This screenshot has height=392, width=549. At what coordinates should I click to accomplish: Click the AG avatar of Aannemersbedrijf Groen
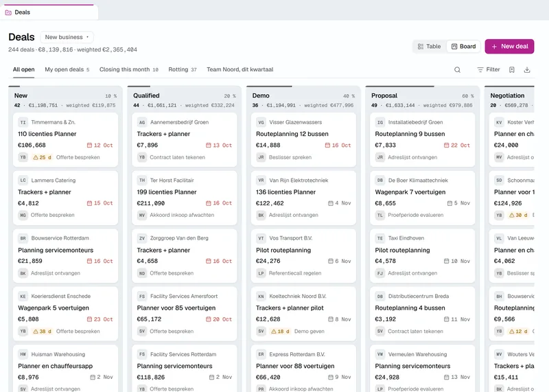(142, 122)
